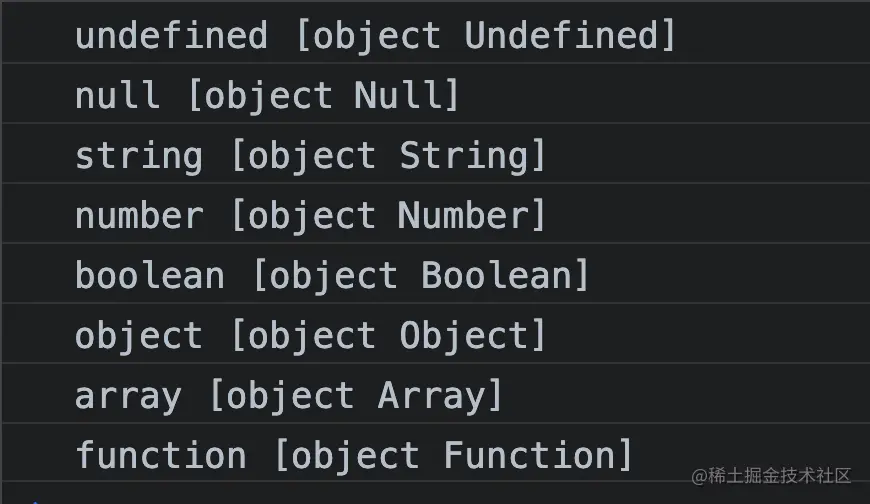Click the capitalized 'Undefined' type in first row
870x504 pixels.
pos(563,36)
